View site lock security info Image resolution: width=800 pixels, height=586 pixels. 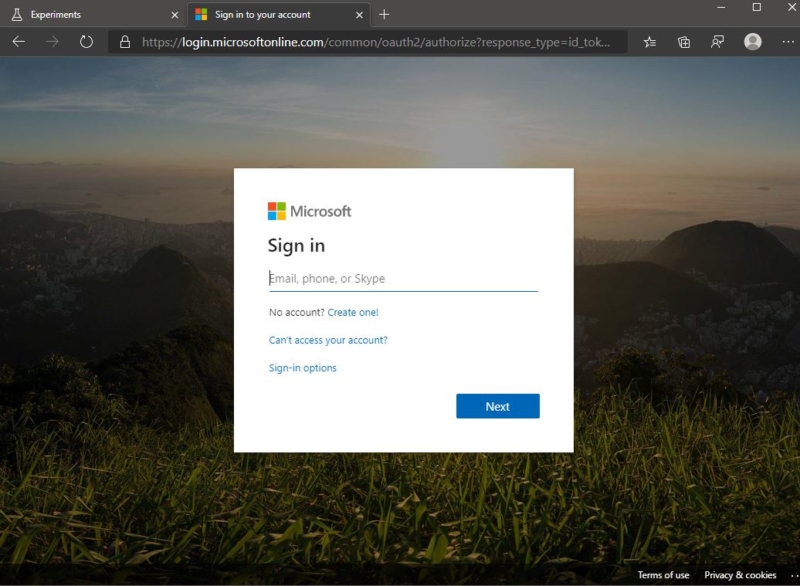coord(124,42)
